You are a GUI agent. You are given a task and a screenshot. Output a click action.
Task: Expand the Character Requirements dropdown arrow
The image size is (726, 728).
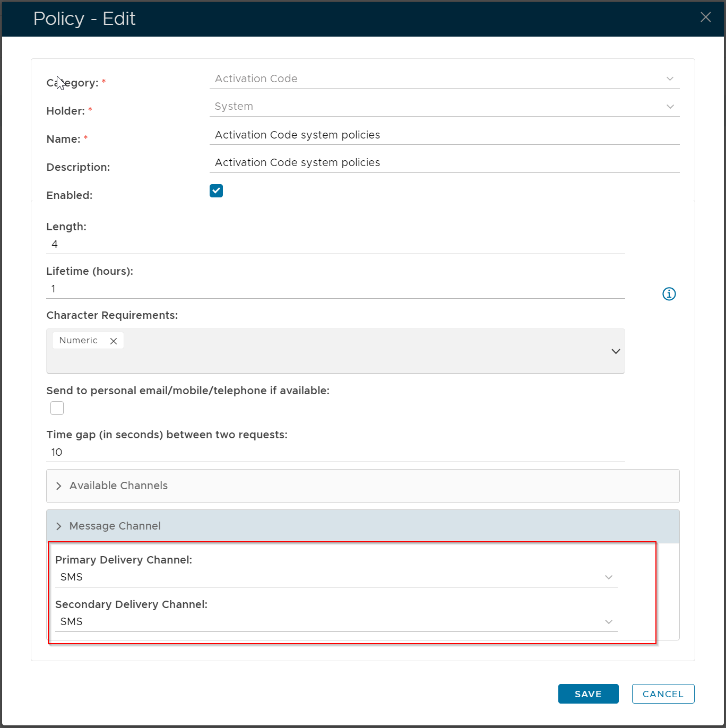pos(616,351)
